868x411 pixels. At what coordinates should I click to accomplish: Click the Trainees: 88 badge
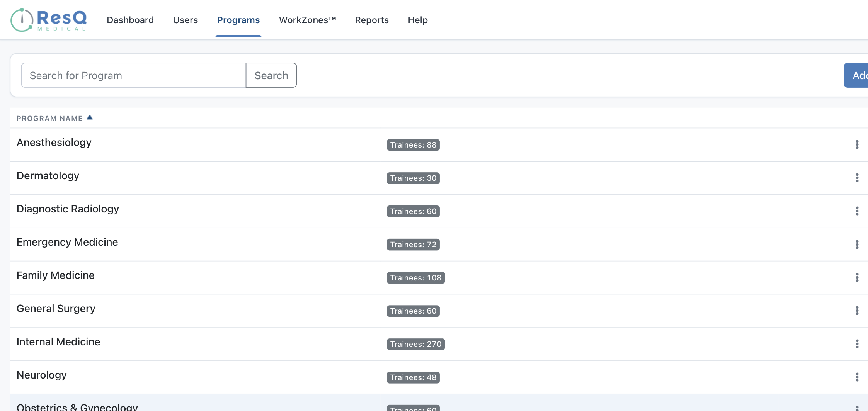click(x=413, y=145)
